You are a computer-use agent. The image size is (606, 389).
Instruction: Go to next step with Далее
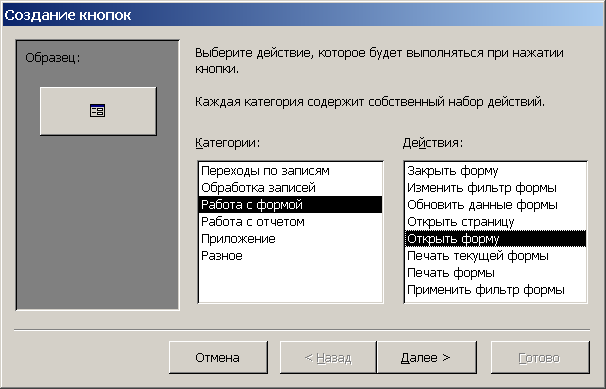coord(427,357)
